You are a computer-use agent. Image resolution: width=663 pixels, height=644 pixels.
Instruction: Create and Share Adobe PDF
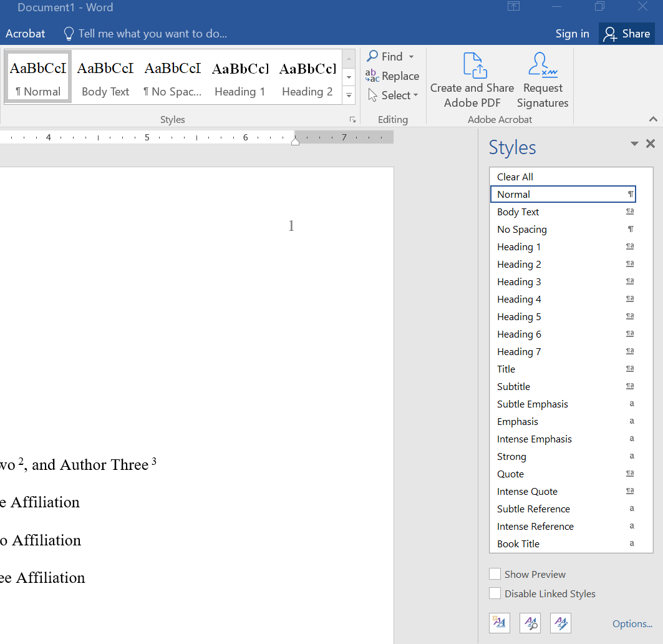click(x=472, y=80)
